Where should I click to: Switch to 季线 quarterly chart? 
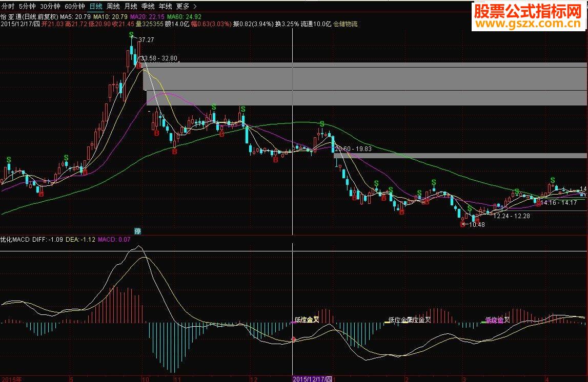(148, 6)
